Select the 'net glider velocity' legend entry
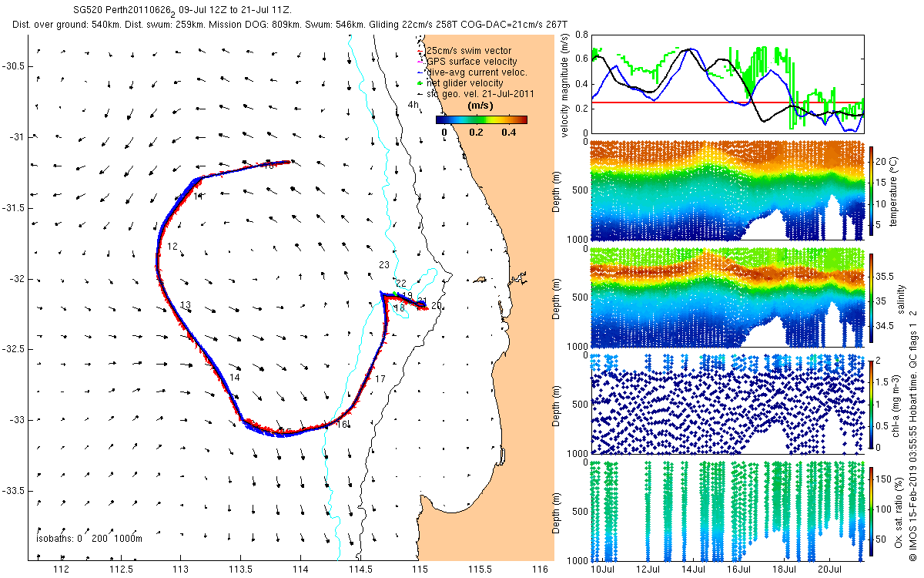Screen dimensions: 924x578 464,83
